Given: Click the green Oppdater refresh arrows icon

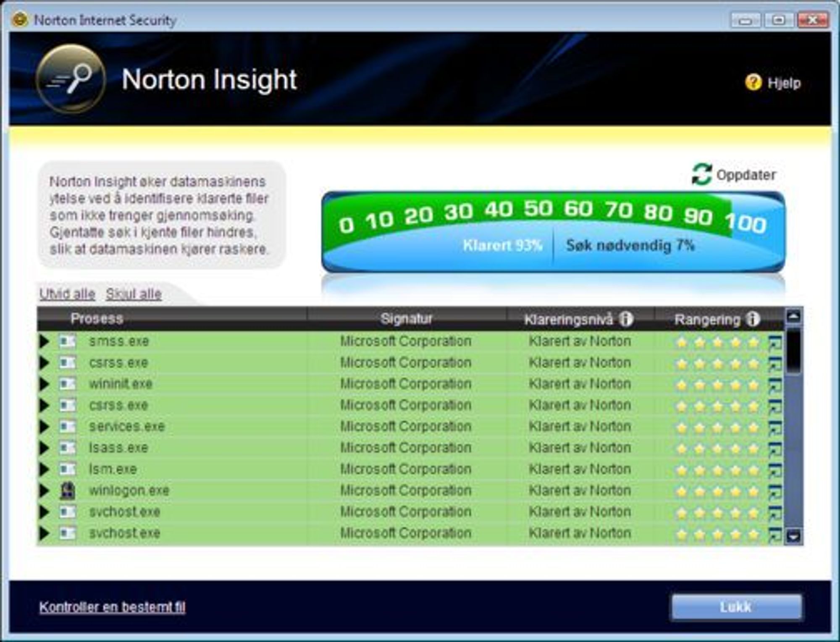Looking at the screenshot, I should tap(702, 174).
